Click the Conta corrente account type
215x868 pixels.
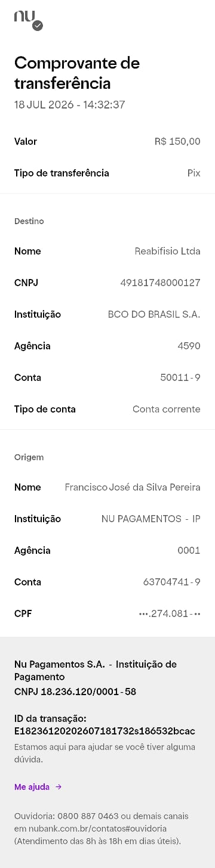(x=167, y=409)
